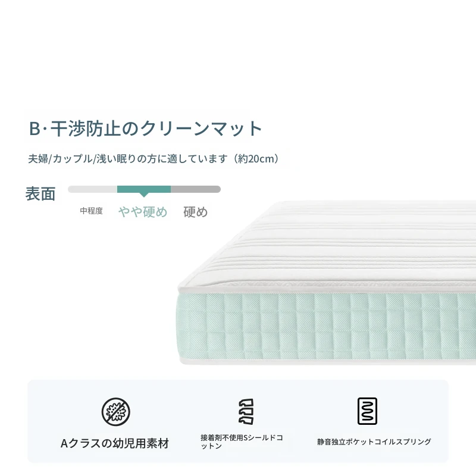This screenshot has width=476, height=476.
Task: Choose the dark gray right firmness segment
Action: pyautogui.click(x=196, y=189)
